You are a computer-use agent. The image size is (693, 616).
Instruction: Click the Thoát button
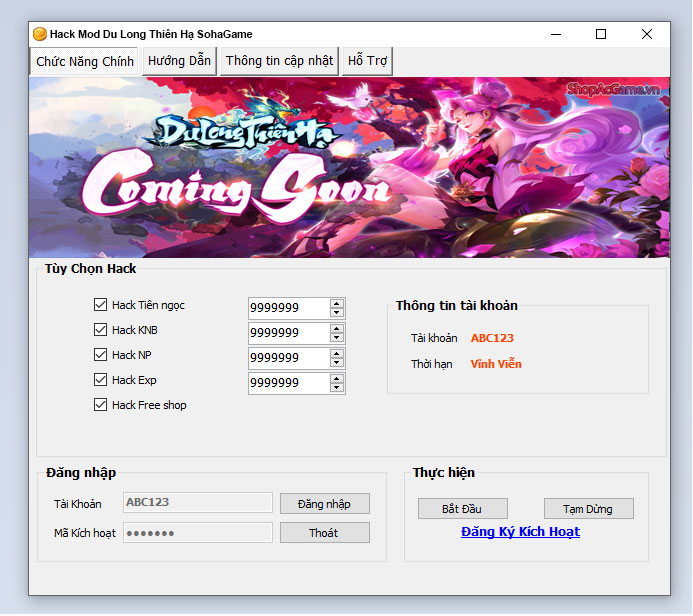click(x=325, y=533)
